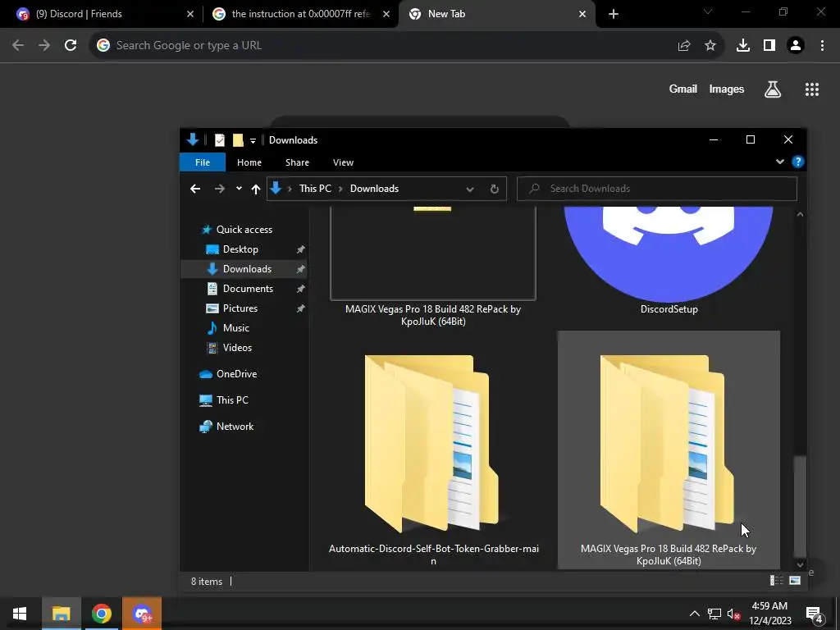
Task: Click 'This PC' in the address breadcrumb
Action: (315, 189)
